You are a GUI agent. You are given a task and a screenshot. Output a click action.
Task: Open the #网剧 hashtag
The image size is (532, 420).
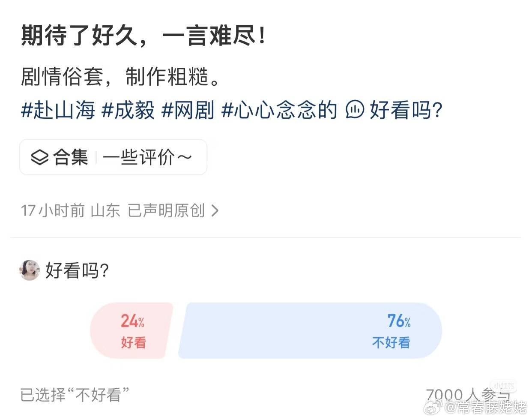(x=188, y=110)
